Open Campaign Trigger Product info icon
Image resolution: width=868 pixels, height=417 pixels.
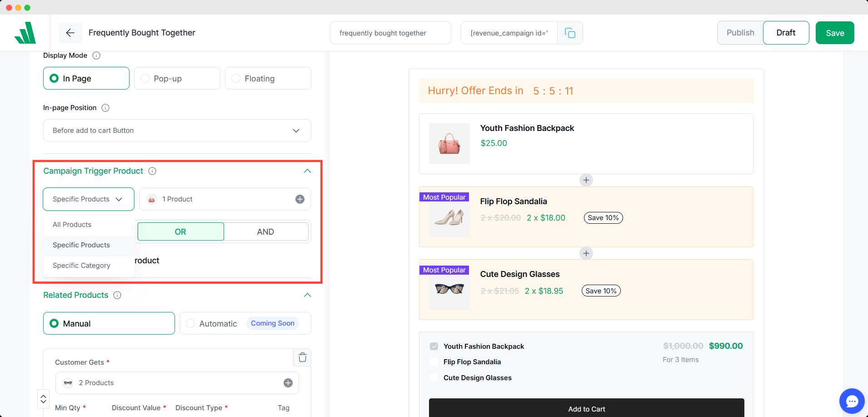tap(152, 171)
